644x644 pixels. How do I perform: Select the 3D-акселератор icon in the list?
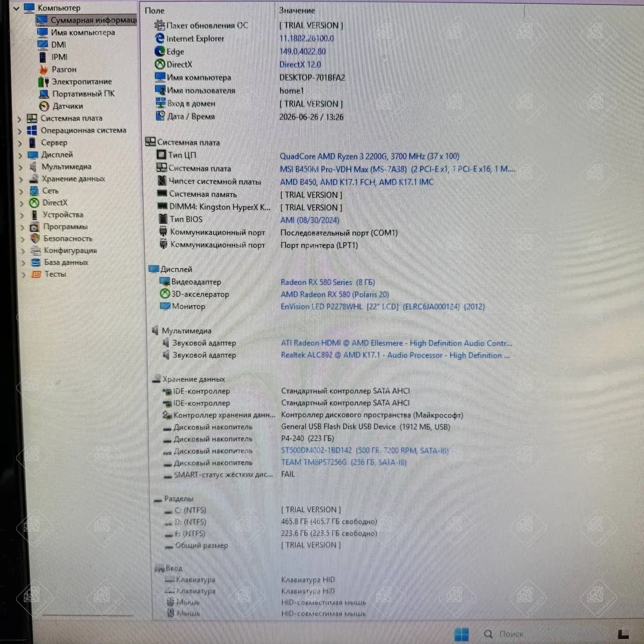165,294
